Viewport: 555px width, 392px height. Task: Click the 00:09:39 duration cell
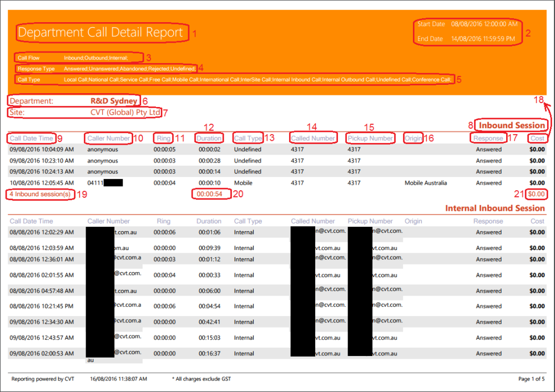tap(210, 248)
